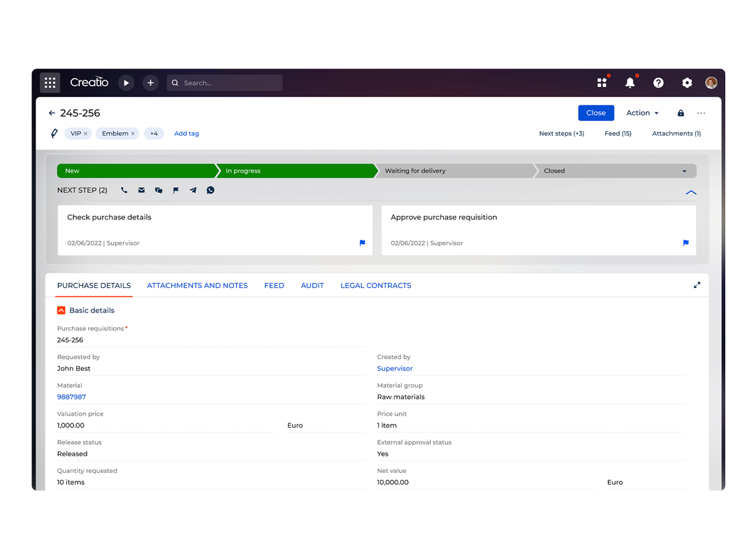Click the lock icon beside Action

(x=681, y=113)
